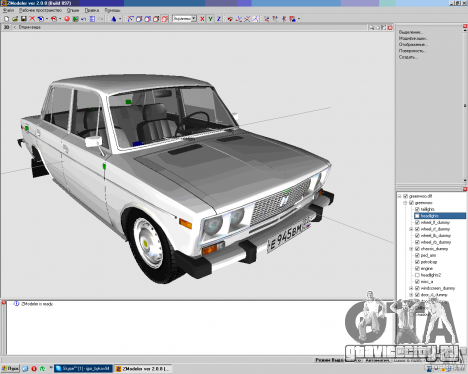This screenshot has width=468, height=374.
Task: Toggle the misc_a checkbox
Action: [x=417, y=282]
